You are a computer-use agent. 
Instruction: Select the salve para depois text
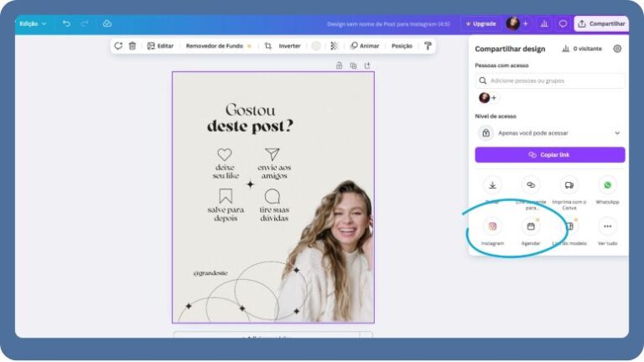226,214
